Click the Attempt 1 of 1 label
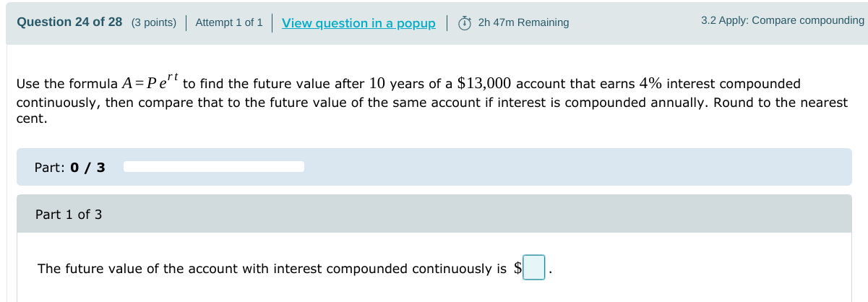 pyautogui.click(x=229, y=22)
